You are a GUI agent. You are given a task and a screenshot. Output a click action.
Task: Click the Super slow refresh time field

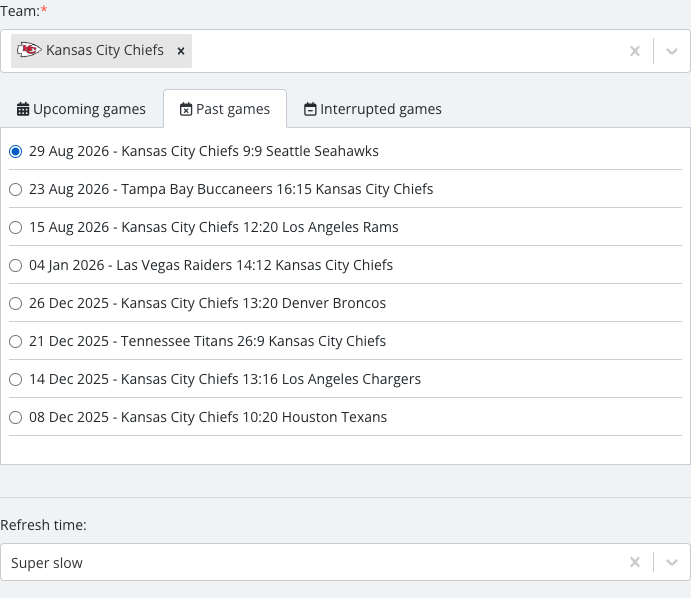click(x=345, y=562)
